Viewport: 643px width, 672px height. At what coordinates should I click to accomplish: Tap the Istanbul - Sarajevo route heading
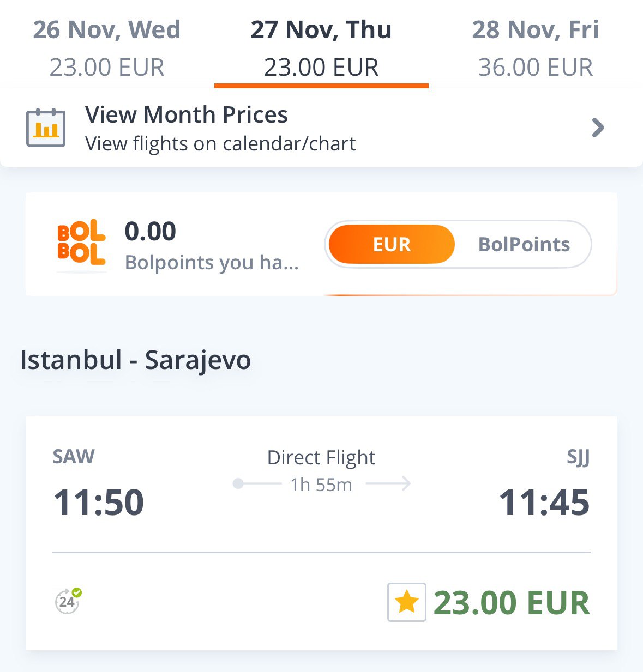(136, 360)
